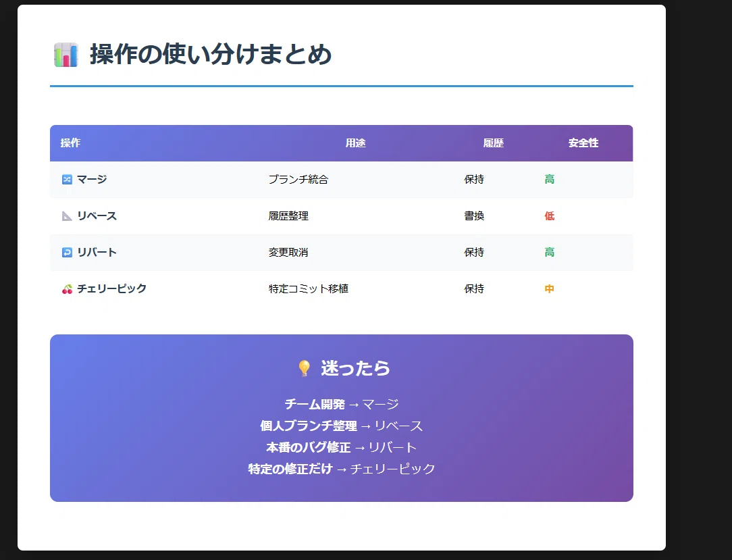Click the 書換 history cell

[474, 215]
